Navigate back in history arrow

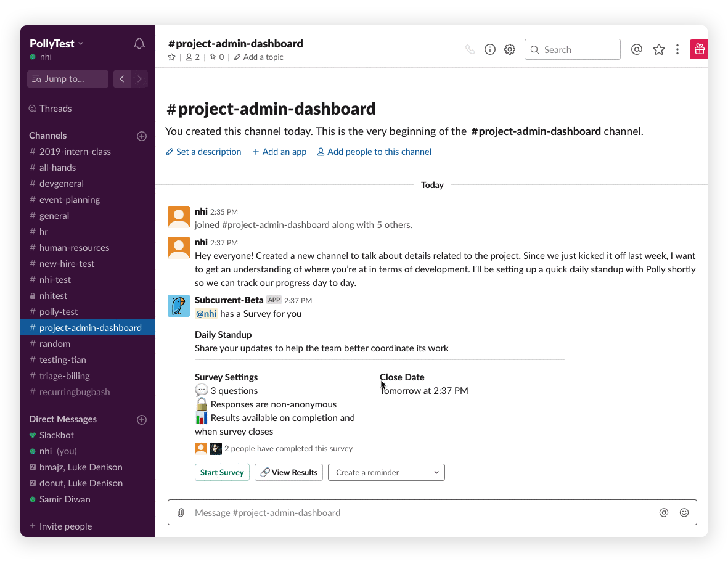click(122, 79)
